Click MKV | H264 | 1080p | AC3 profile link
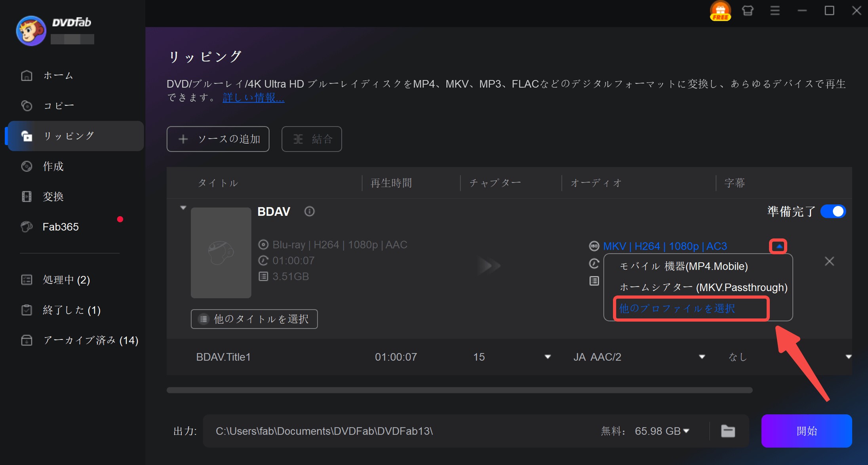 pos(665,246)
